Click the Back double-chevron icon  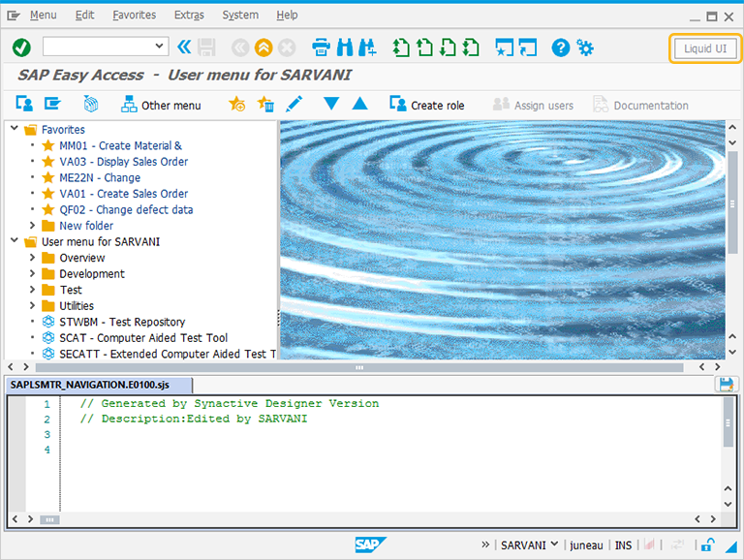tap(184, 47)
